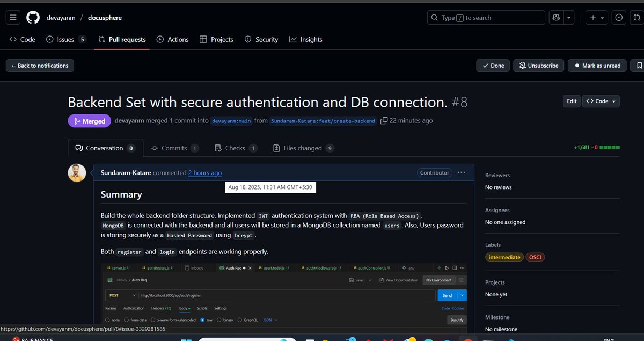The width and height of the screenshot is (644, 341).
Task: Click the Labels sidebar heading
Action: tap(493, 245)
